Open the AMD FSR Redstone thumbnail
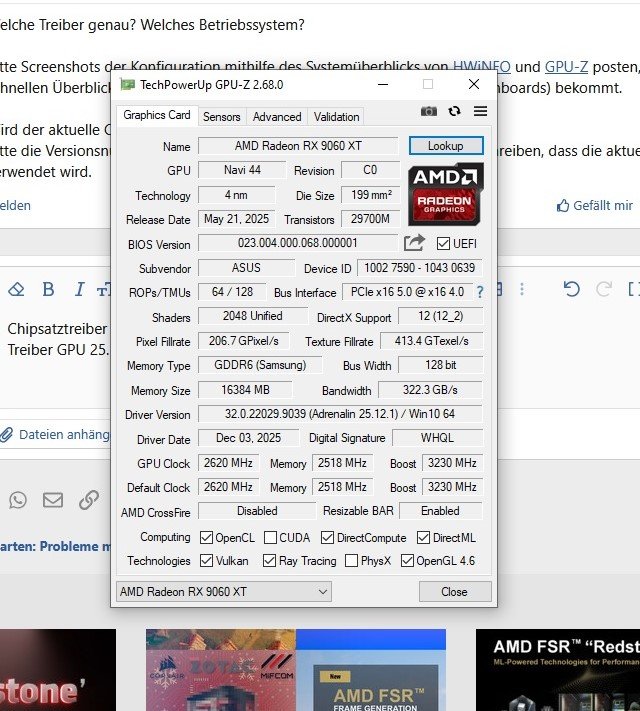Viewport: 640px width, 711px height. 558,670
